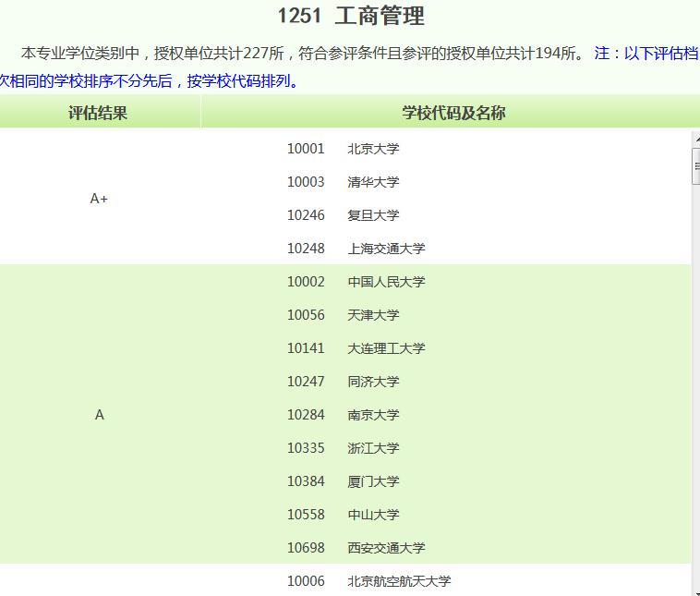Viewport: 700px width, 596px height.
Task: Click the 北京大学 entry
Action: pyautogui.click(x=373, y=149)
